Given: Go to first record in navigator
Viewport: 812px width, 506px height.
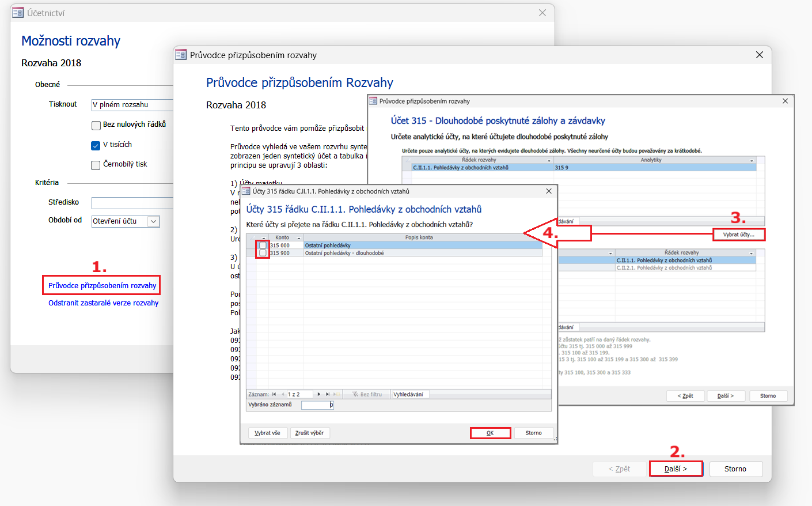Looking at the screenshot, I should pos(274,394).
